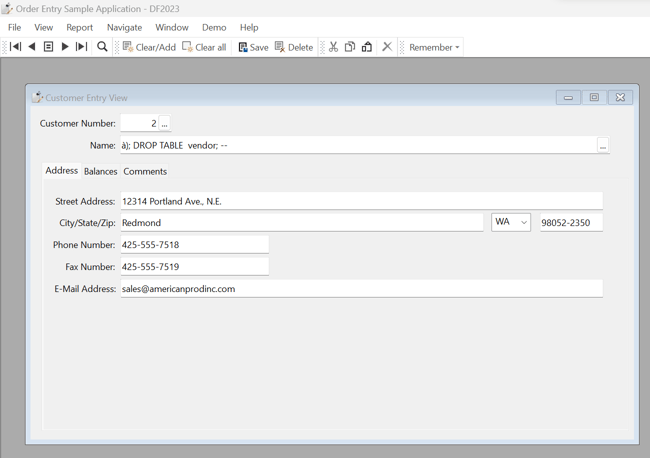
Task: Click the scissors cut icon
Action: [333, 47]
